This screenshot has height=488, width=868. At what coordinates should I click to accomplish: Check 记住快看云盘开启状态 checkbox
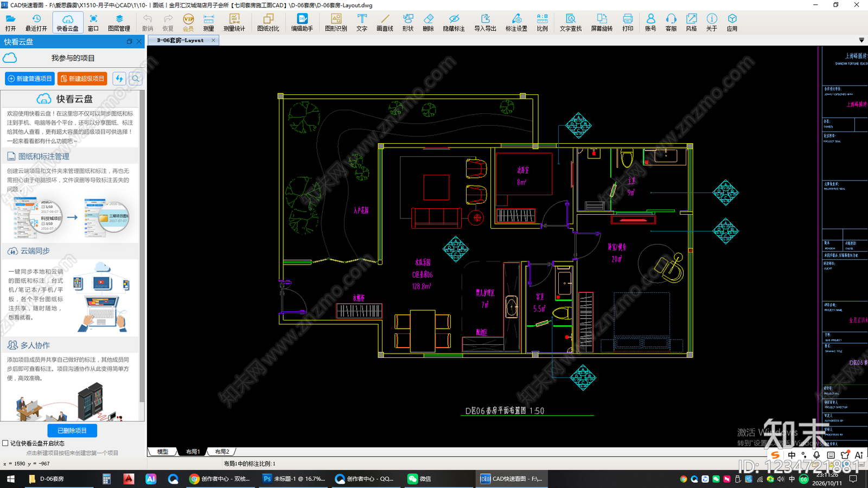tap(5, 443)
